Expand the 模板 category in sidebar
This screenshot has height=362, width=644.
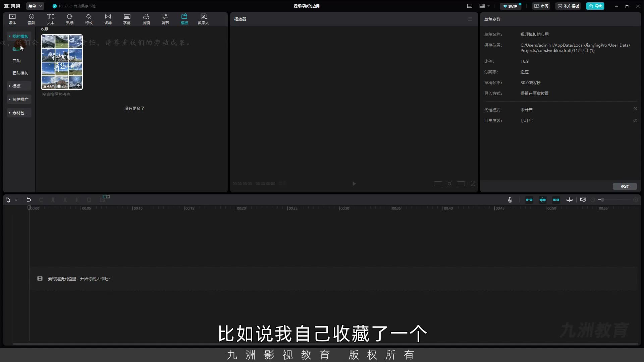(x=19, y=86)
